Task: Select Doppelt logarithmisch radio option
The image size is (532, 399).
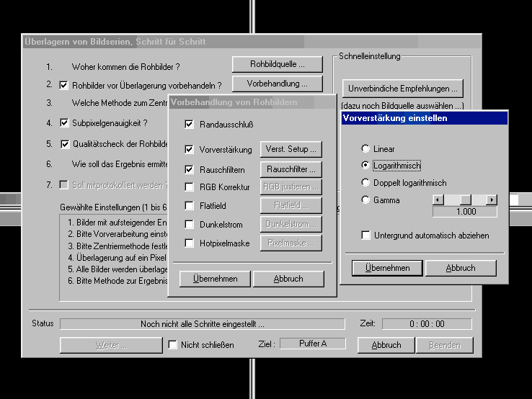Action: [366, 183]
